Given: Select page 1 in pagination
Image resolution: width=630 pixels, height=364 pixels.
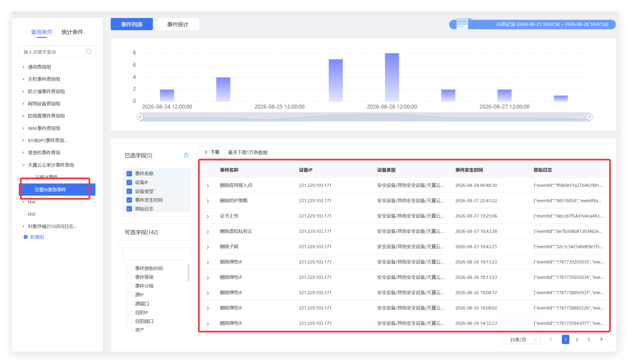Looking at the screenshot, I should [x=565, y=339].
